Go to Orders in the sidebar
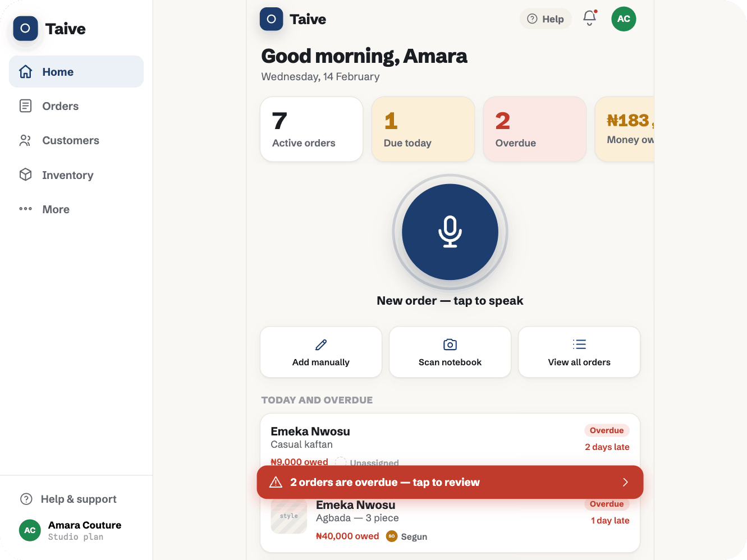Viewport: 747px width, 560px height. tap(76, 106)
